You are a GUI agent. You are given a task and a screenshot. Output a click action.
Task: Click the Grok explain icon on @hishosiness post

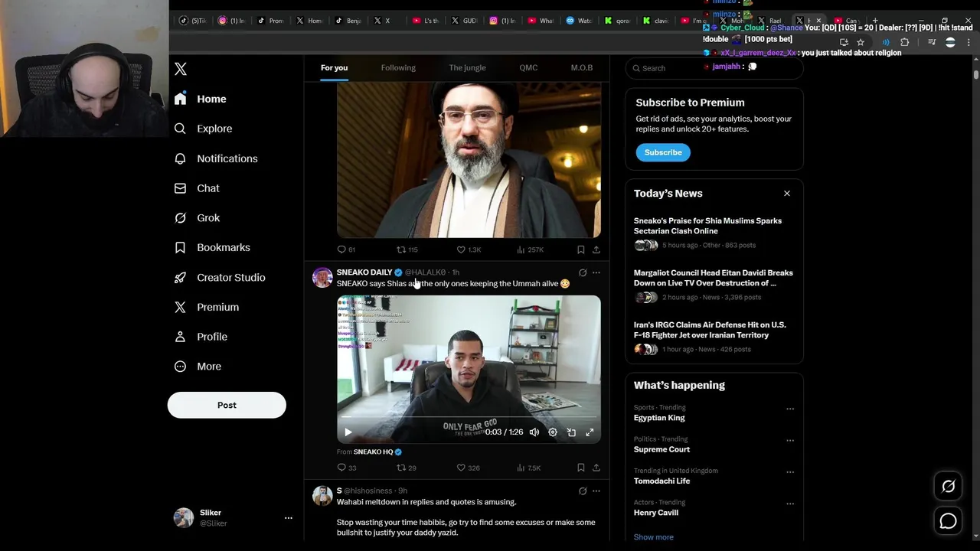(x=583, y=491)
